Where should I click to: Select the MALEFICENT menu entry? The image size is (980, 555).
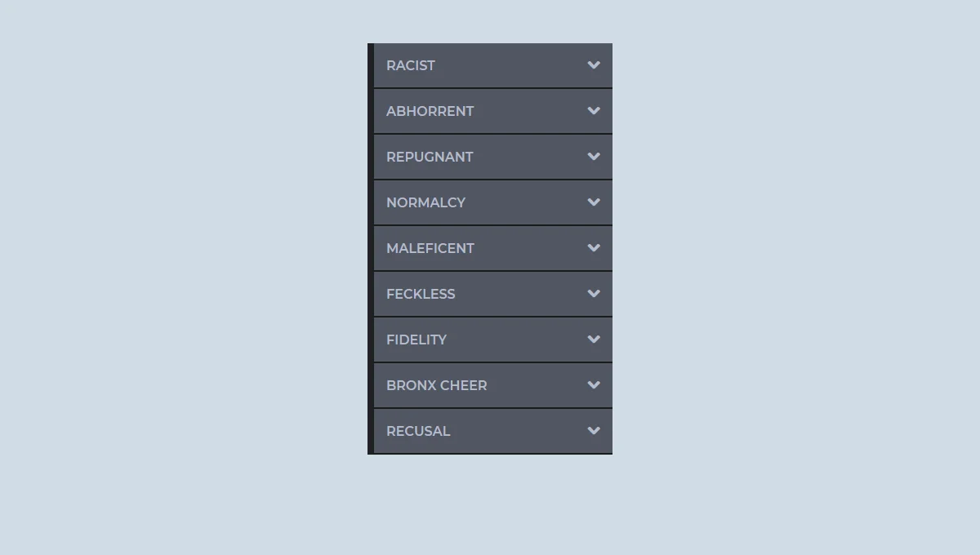tap(430, 248)
